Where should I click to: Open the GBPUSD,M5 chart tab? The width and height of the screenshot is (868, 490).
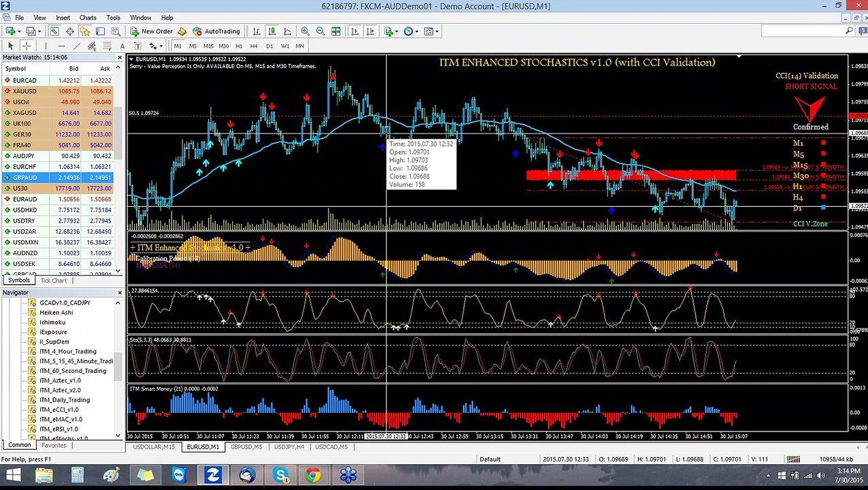246,447
